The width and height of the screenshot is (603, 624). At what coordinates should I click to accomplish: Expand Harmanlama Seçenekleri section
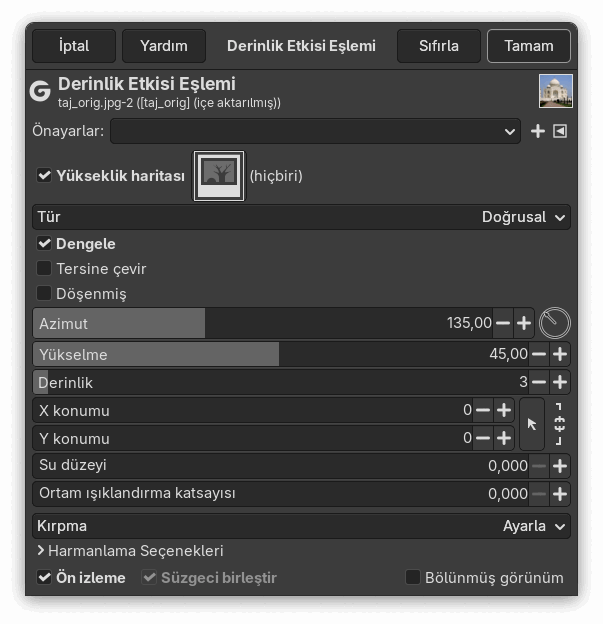pos(130,551)
